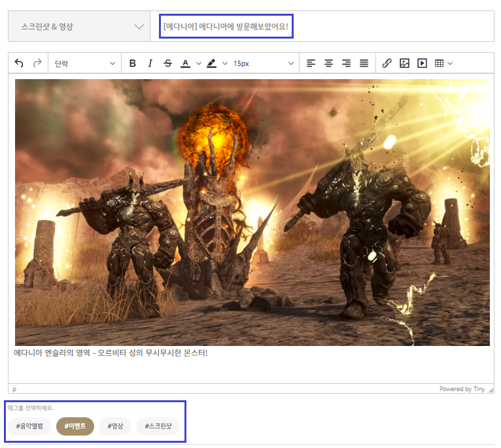Insert a hyperlink
The image size is (501, 448).
click(387, 63)
